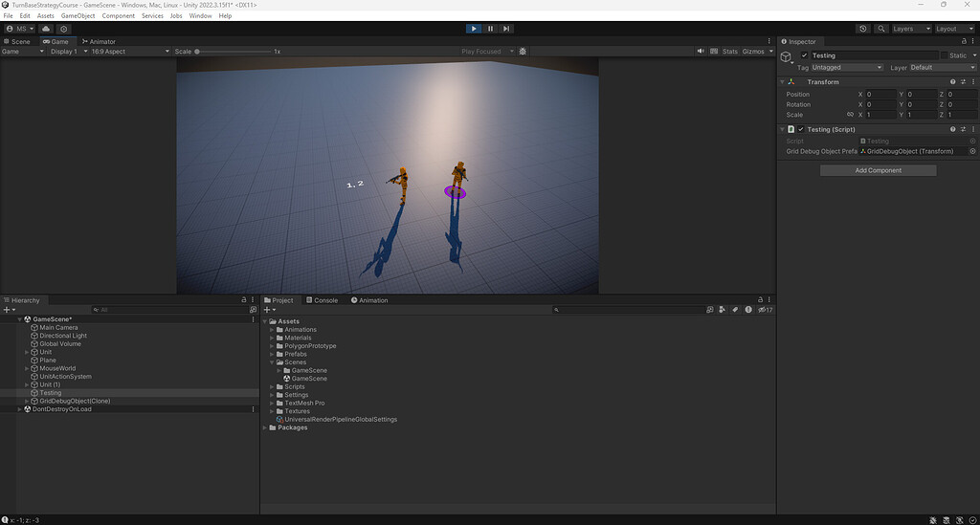Open the Display 1 dropdown

pos(69,52)
